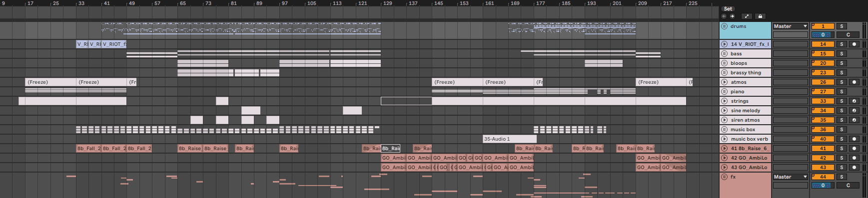This screenshot has height=198, width=868.
Task: Click bar 129 in timeline ruler
Action: (x=387, y=3)
